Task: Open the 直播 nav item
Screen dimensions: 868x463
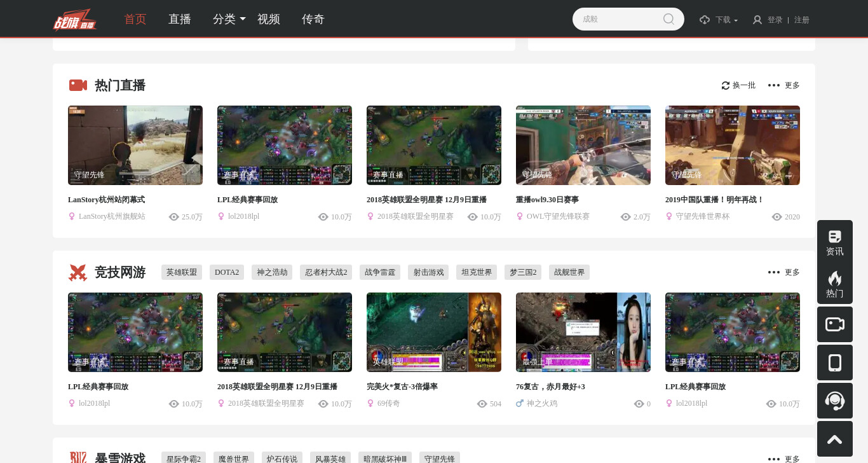Action: pyautogui.click(x=180, y=19)
